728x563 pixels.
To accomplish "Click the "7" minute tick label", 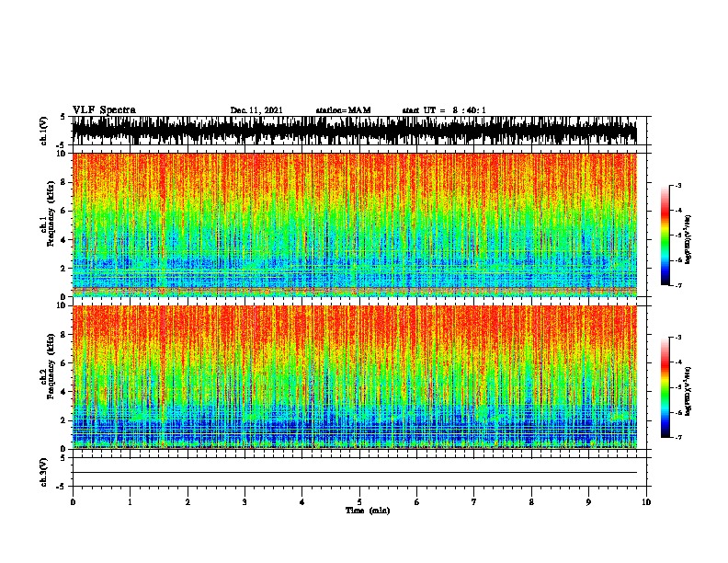I will [x=474, y=502].
